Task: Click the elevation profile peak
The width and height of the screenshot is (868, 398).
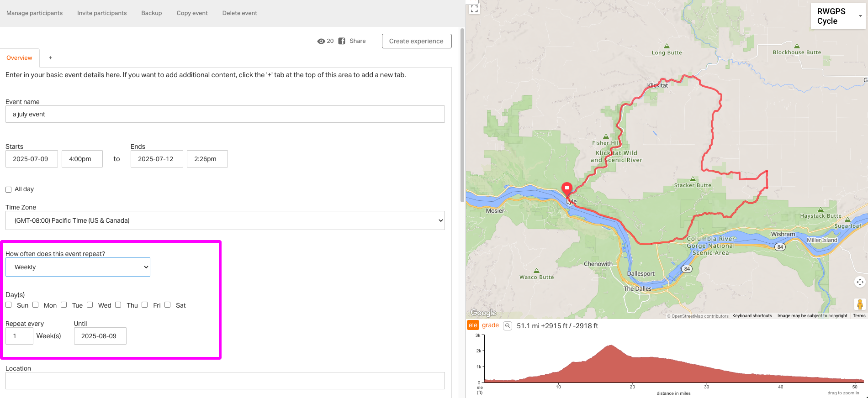Action: [611, 346]
